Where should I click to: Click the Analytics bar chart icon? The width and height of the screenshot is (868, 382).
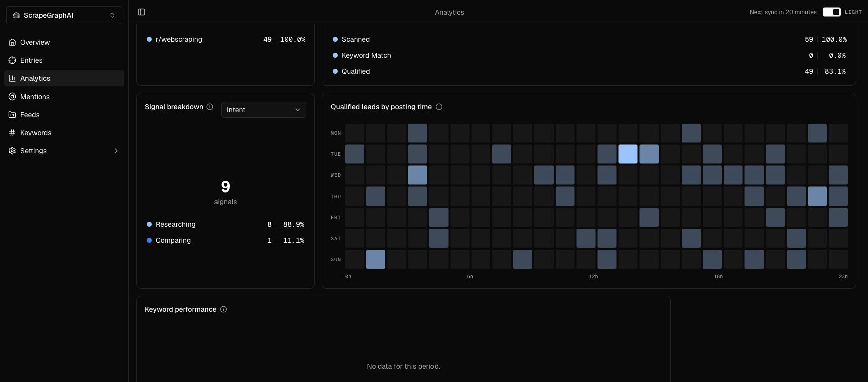point(12,78)
